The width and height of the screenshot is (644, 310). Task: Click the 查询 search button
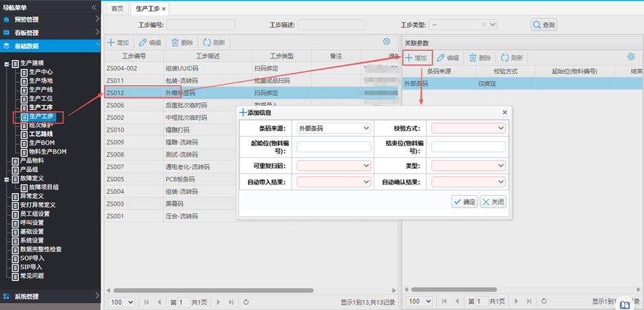pos(544,25)
